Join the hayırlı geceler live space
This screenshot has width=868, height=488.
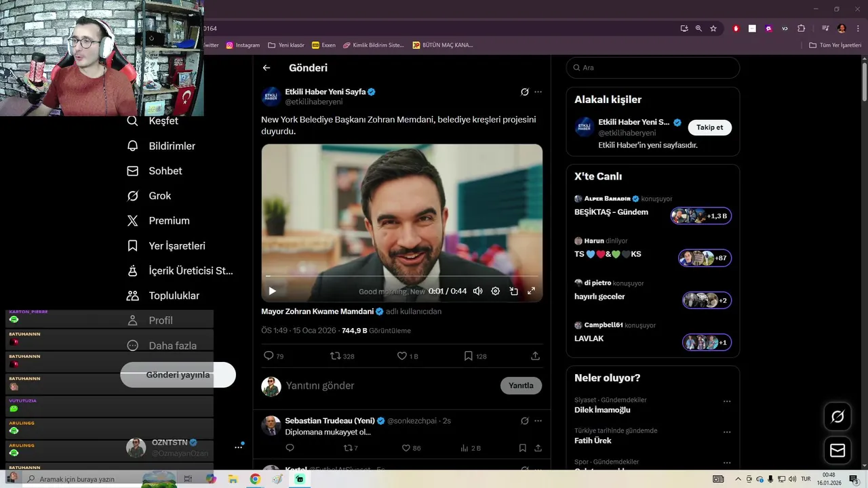click(x=707, y=300)
